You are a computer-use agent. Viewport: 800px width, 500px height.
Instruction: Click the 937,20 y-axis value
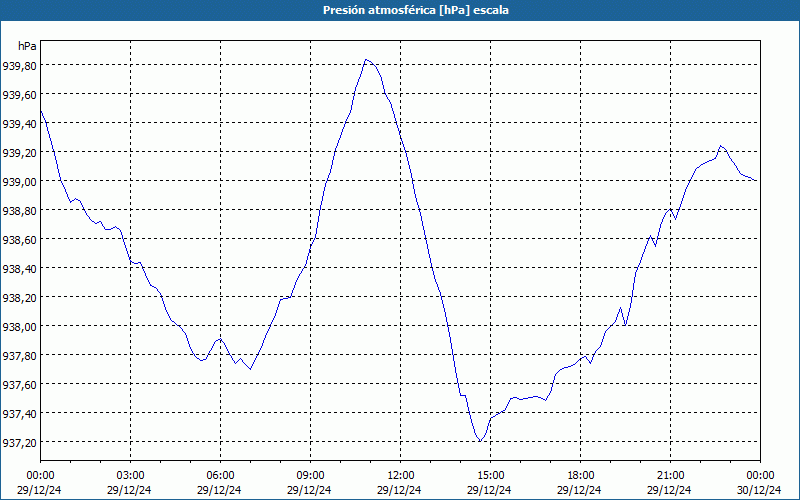click(19, 442)
